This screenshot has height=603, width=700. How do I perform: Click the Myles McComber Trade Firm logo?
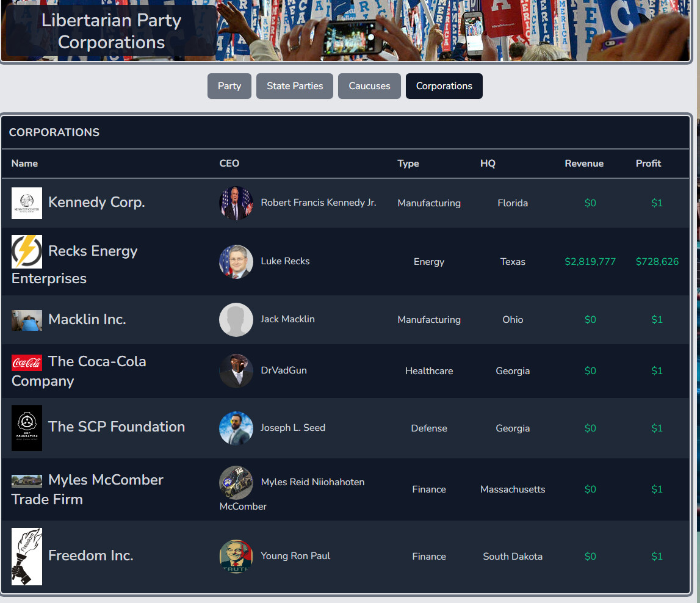click(26, 480)
